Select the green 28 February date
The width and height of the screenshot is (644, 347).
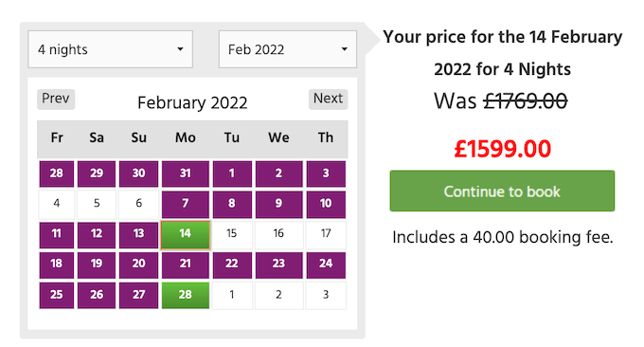click(x=186, y=295)
